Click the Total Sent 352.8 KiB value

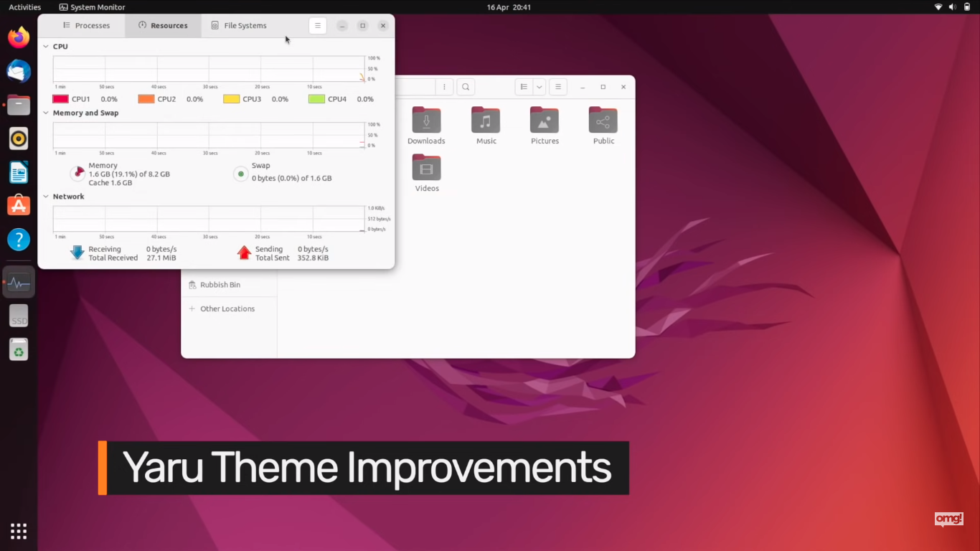[x=313, y=258]
